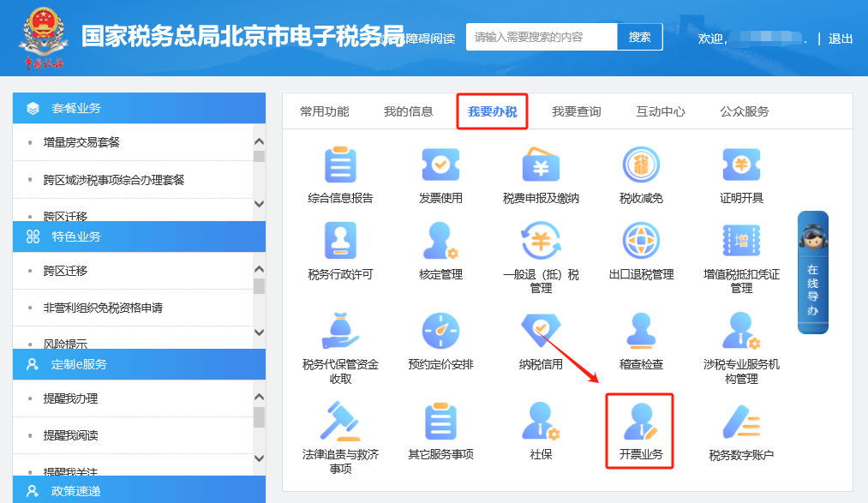Screen dimensions: 868x503
Task: Open the 公众服务 tab
Action: point(745,111)
